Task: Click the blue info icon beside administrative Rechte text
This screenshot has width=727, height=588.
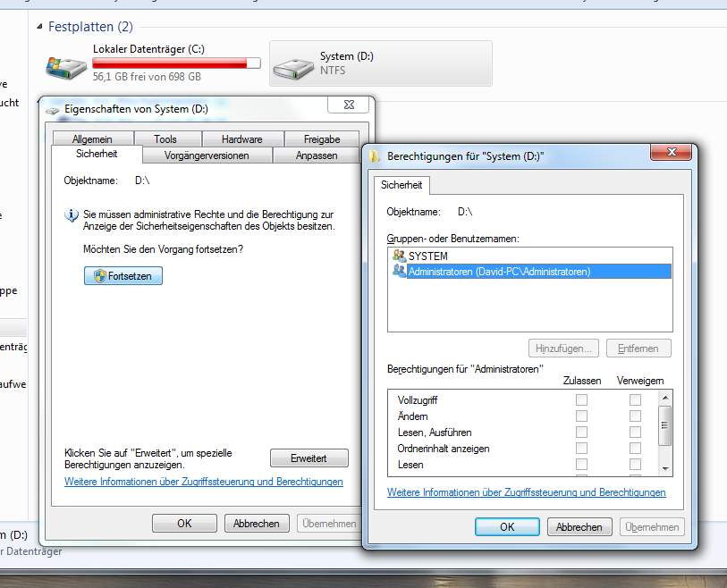Action: pos(72,215)
